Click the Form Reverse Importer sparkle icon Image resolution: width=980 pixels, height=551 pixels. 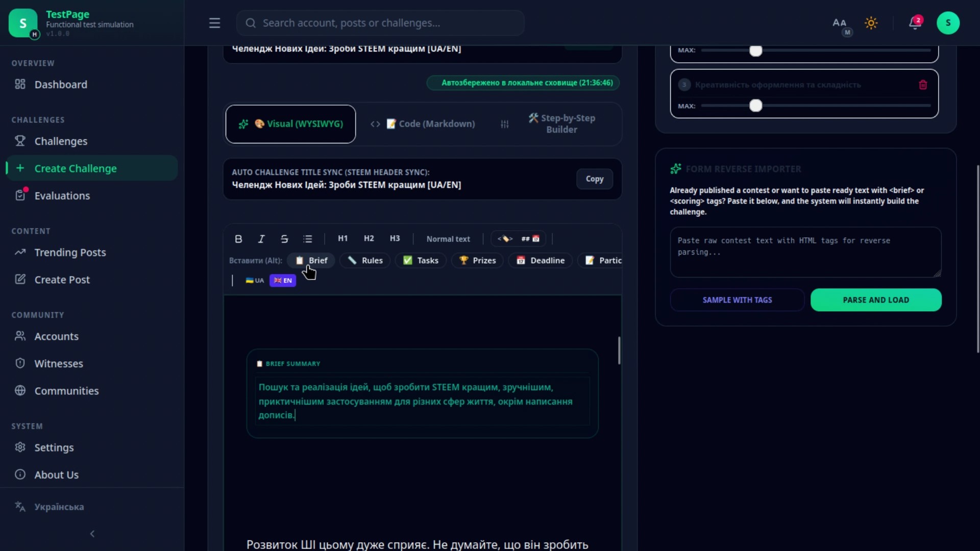[x=676, y=169]
